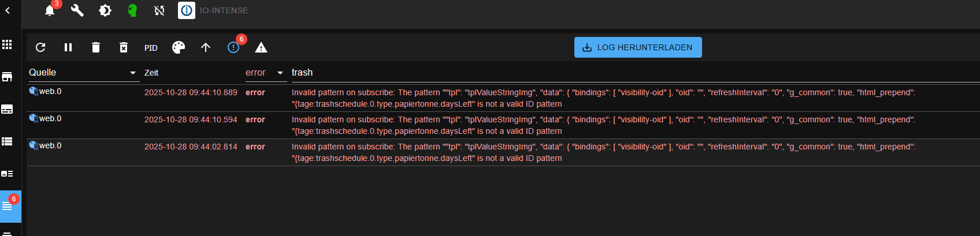Click the upward arrow icon

click(x=206, y=47)
